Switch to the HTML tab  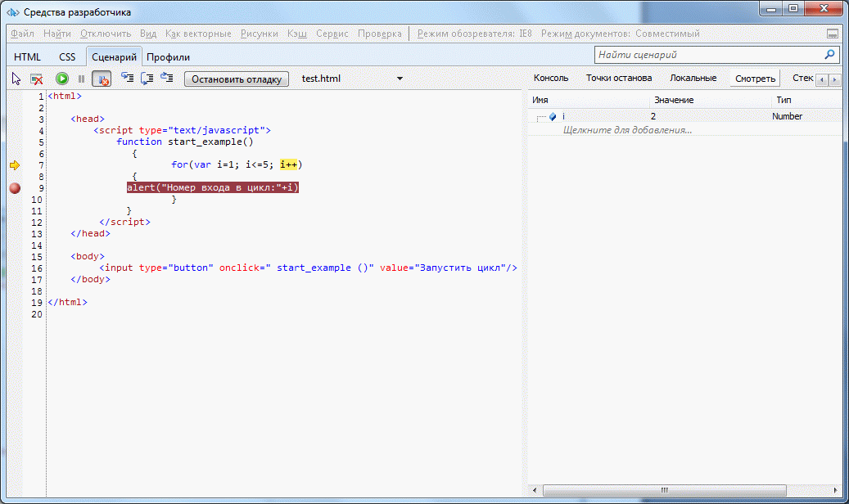pyautogui.click(x=27, y=56)
